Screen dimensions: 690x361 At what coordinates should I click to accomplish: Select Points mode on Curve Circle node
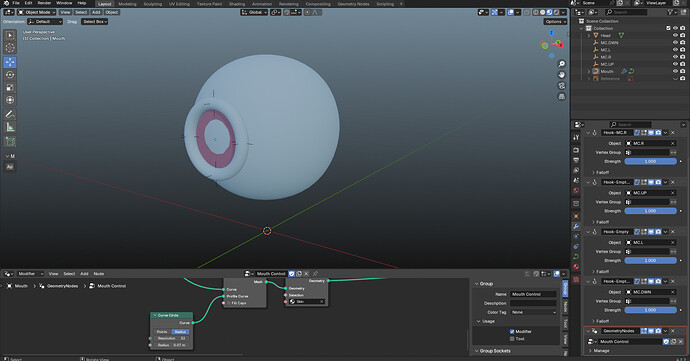point(162,332)
